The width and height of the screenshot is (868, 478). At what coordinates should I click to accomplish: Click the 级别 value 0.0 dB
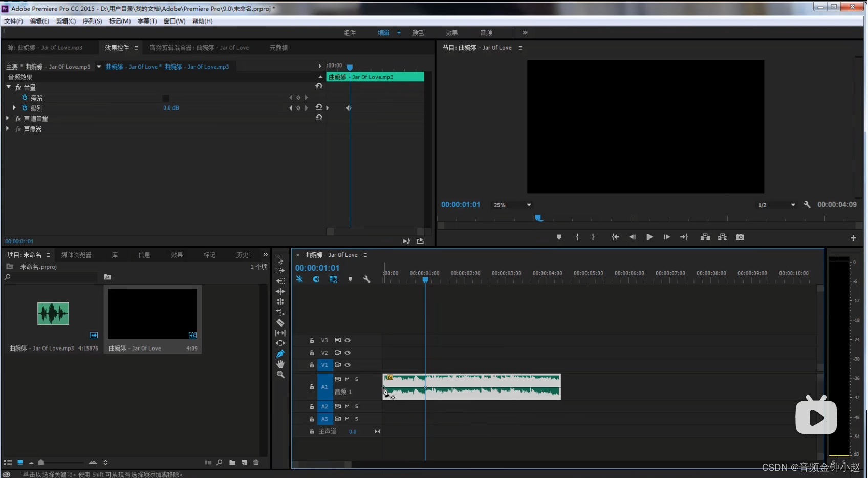click(x=171, y=108)
